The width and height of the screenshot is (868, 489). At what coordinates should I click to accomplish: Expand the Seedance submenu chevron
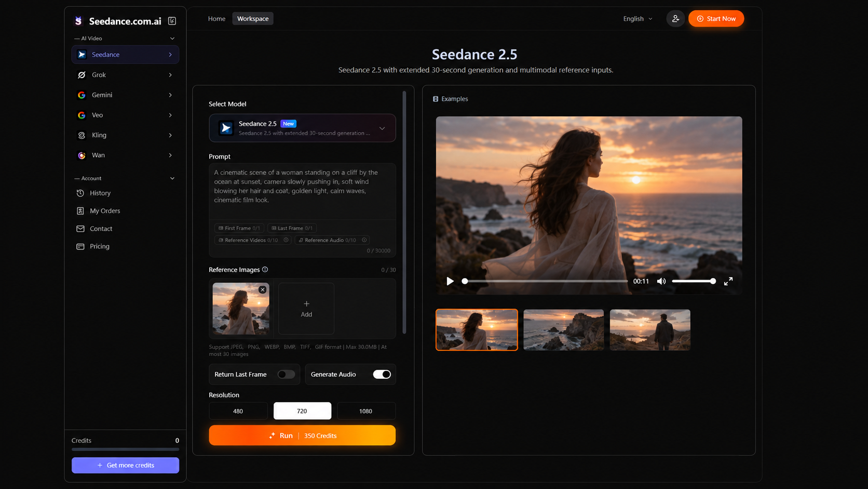[x=170, y=55]
